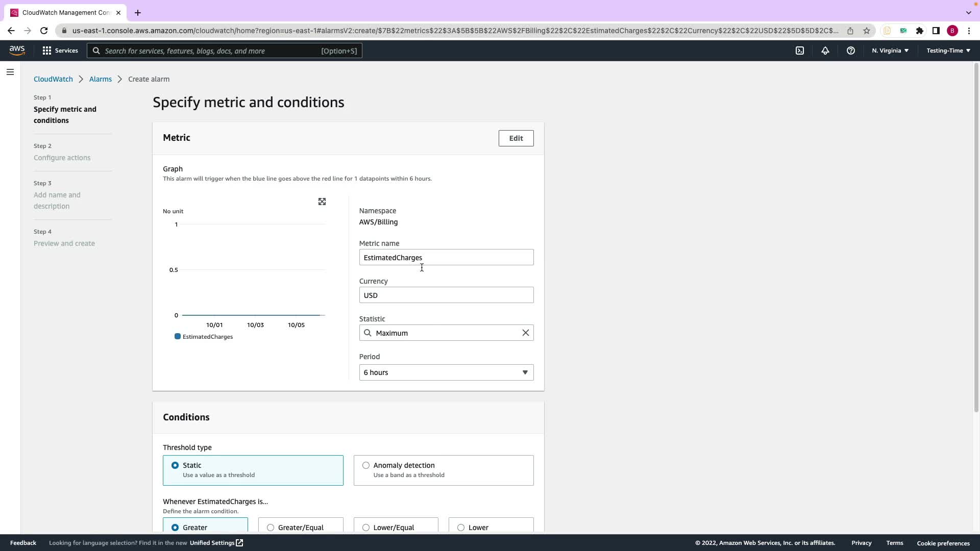
Task: Go to the AWS logo home
Action: point(17,50)
